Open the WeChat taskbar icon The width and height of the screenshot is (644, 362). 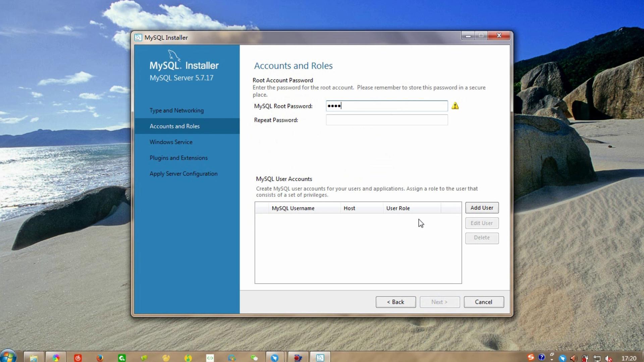[x=254, y=358]
